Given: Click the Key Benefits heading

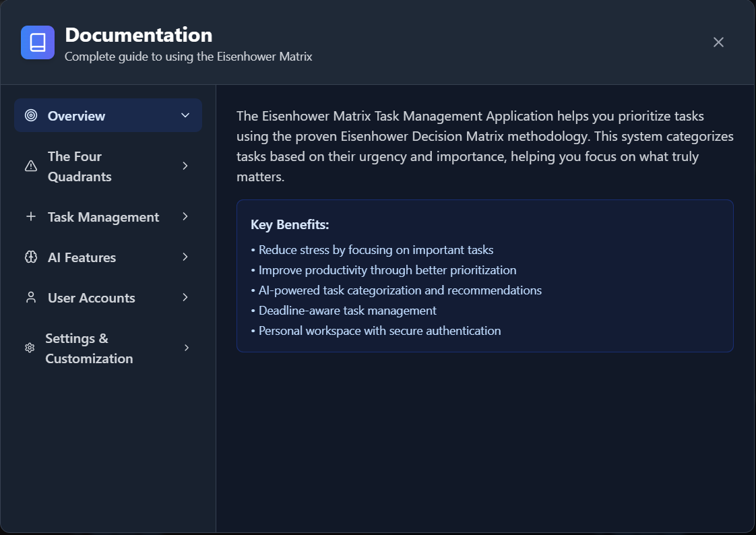Looking at the screenshot, I should pos(290,224).
